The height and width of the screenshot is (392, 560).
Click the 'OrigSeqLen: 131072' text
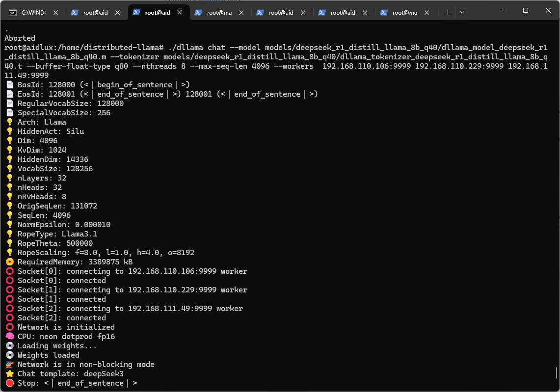click(x=57, y=206)
